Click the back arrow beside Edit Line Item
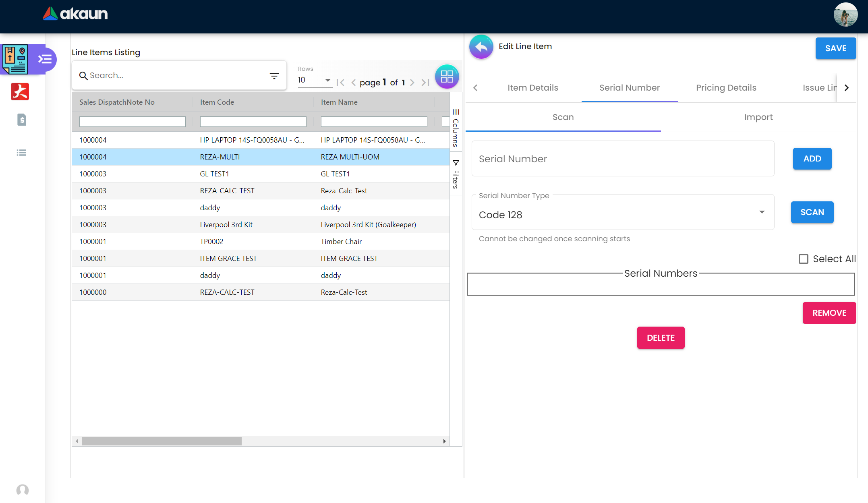Viewport: 868px width, 503px height. 481,47
